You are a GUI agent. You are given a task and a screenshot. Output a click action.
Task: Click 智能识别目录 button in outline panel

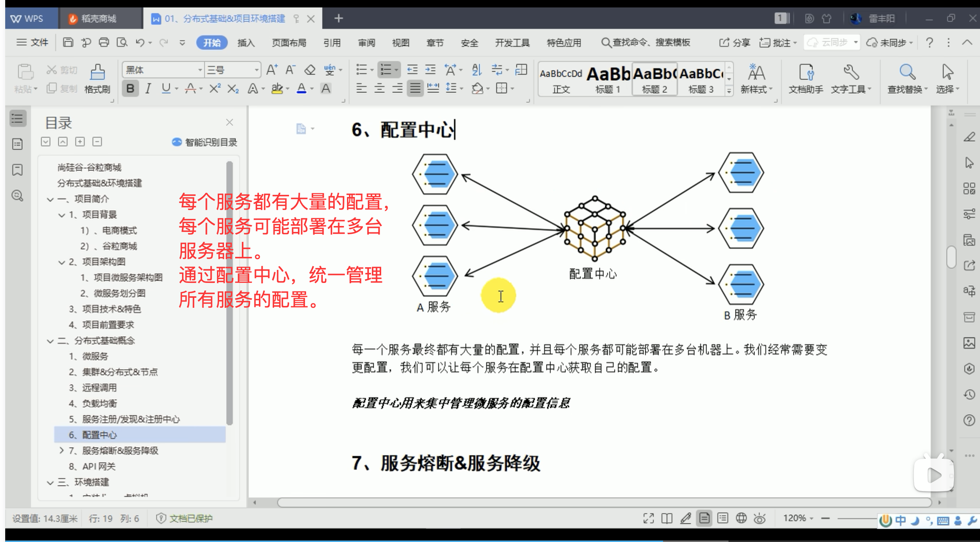pos(205,142)
